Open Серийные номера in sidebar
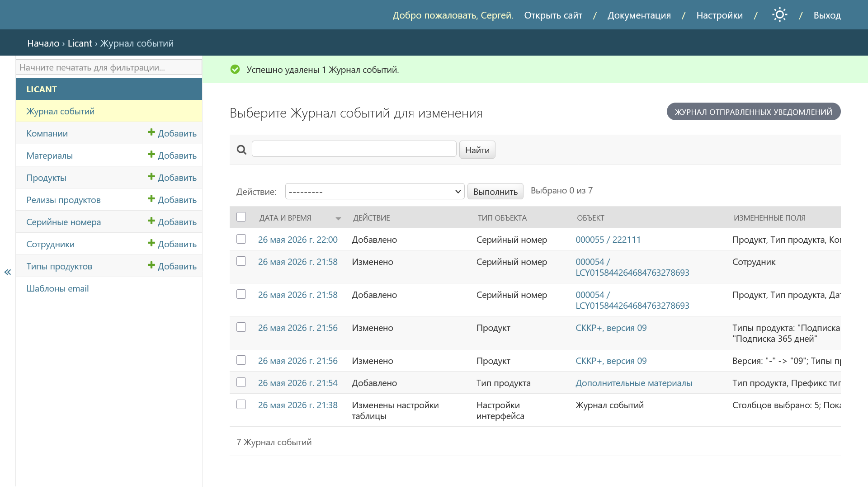 tap(63, 222)
